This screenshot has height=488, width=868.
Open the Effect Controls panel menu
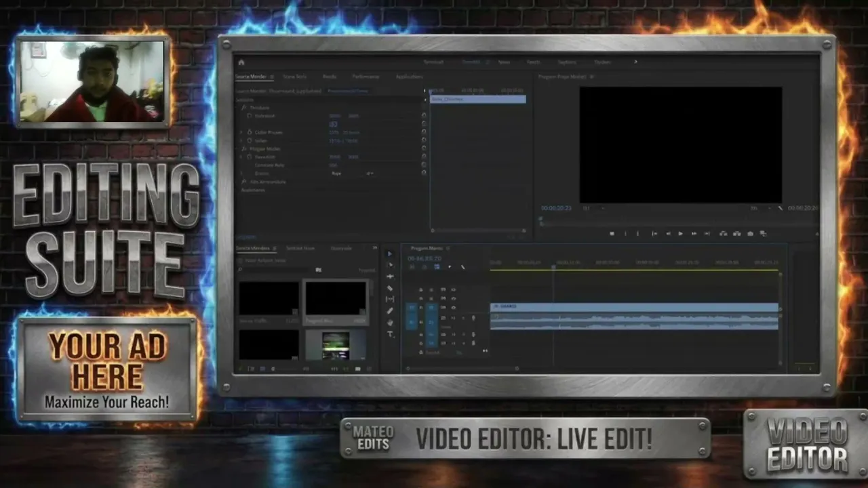coord(272,77)
